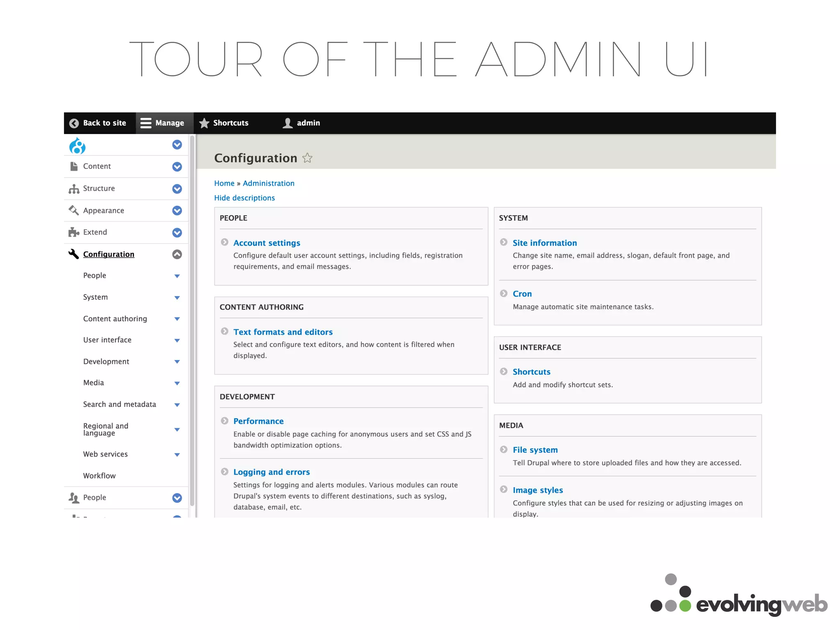Open Site information link

[545, 243]
